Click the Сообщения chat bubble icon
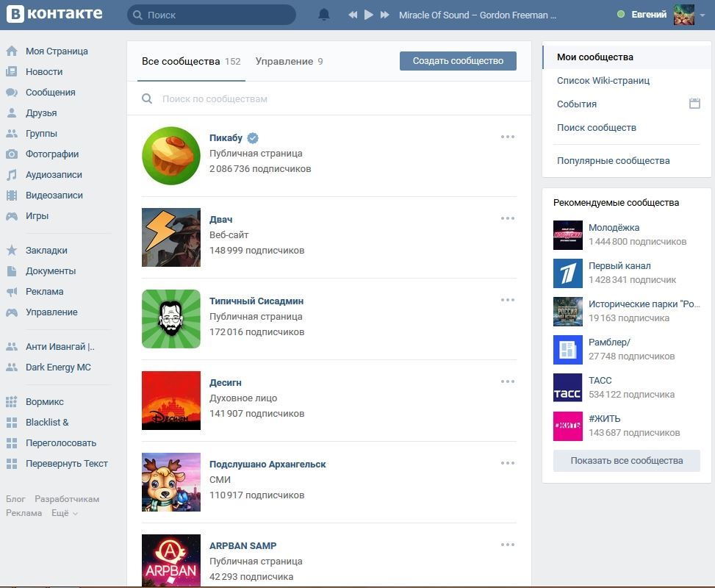The width and height of the screenshot is (715, 588). point(12,92)
